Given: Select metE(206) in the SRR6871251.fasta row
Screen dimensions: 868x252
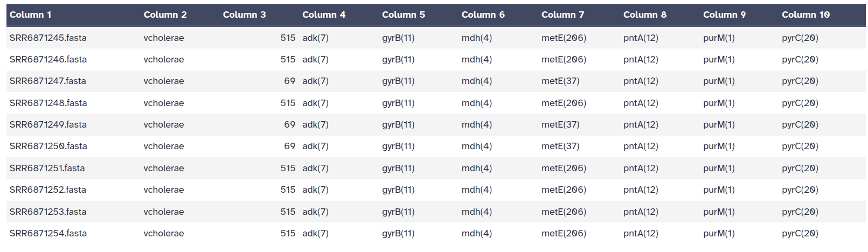Looking at the screenshot, I should click(564, 168).
